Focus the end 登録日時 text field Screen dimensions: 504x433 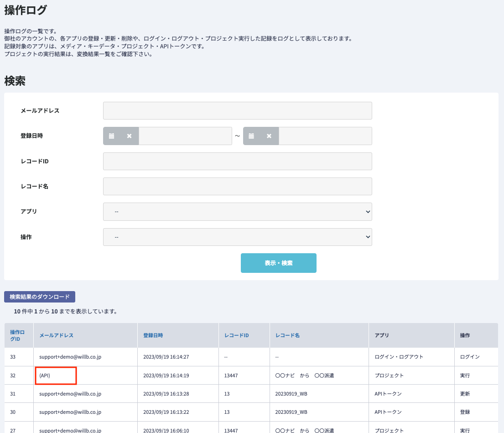(x=325, y=136)
